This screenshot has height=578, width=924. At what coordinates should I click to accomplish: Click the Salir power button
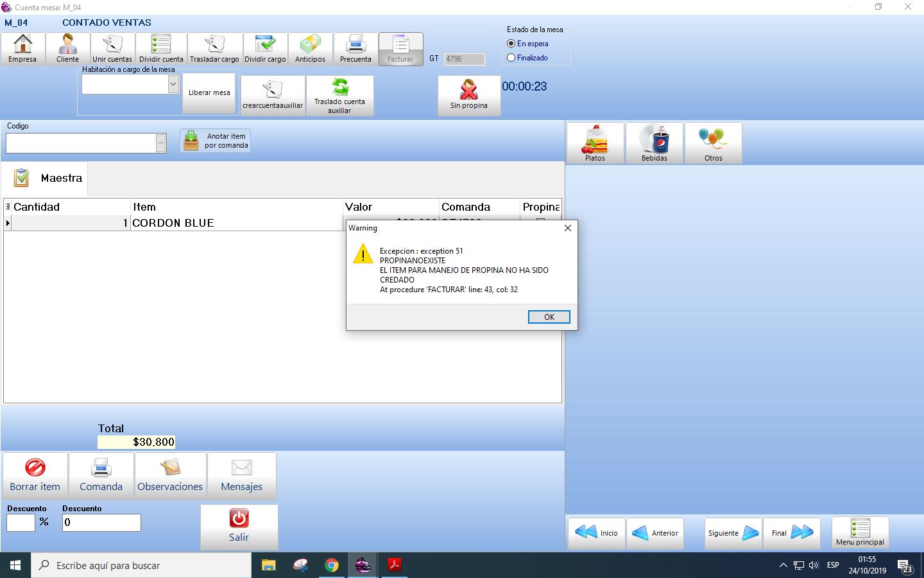[x=239, y=527]
